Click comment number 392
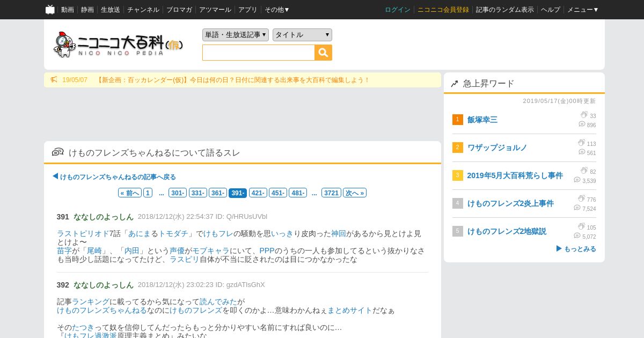Viewport: 644px width, 338px height. point(63,285)
